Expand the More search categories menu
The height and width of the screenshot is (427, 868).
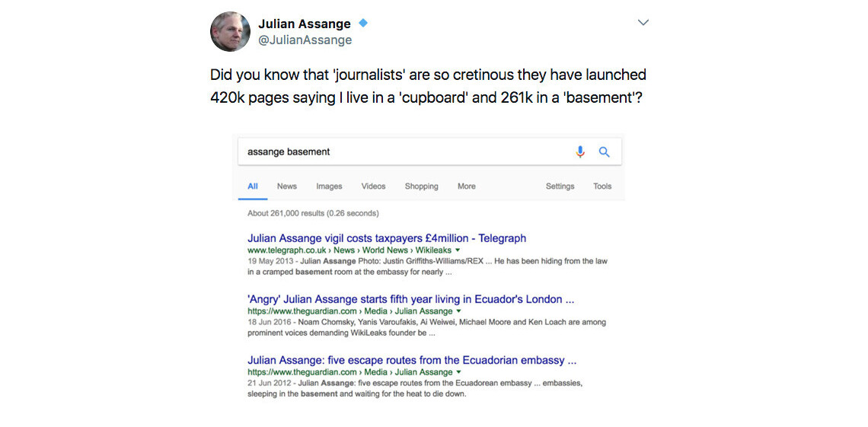tap(467, 186)
